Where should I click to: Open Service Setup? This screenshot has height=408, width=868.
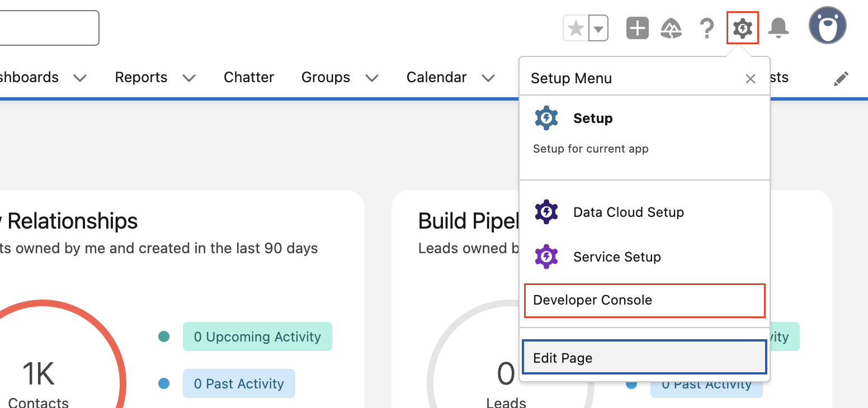pos(645,257)
